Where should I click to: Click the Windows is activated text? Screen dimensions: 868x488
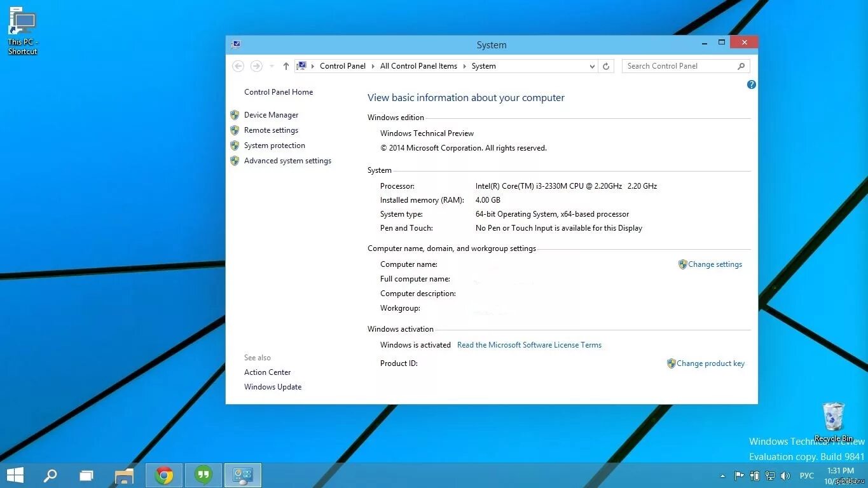(x=415, y=345)
